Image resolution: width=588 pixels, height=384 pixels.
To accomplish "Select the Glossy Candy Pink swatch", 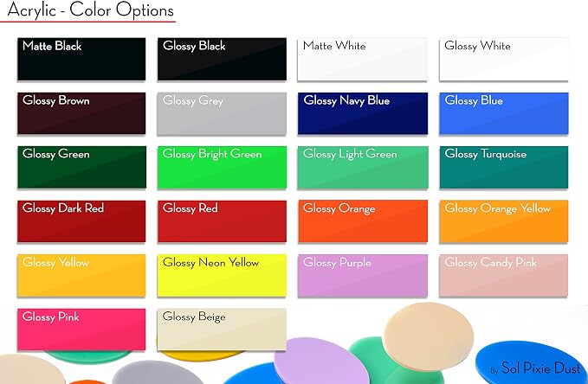I will click(504, 275).
